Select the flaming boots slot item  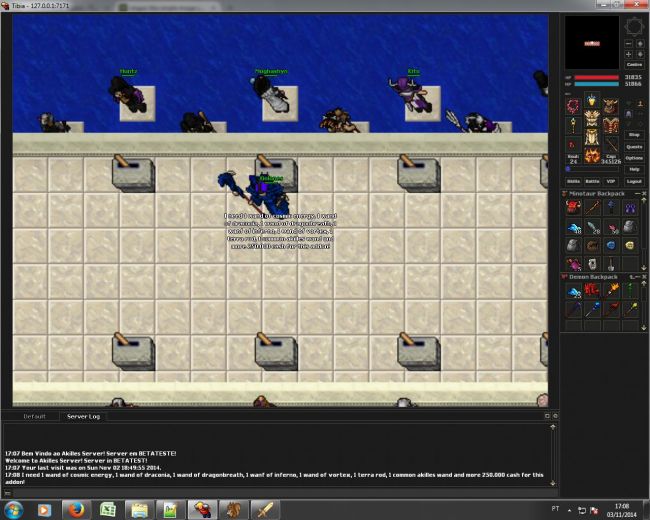pyautogui.click(x=592, y=156)
